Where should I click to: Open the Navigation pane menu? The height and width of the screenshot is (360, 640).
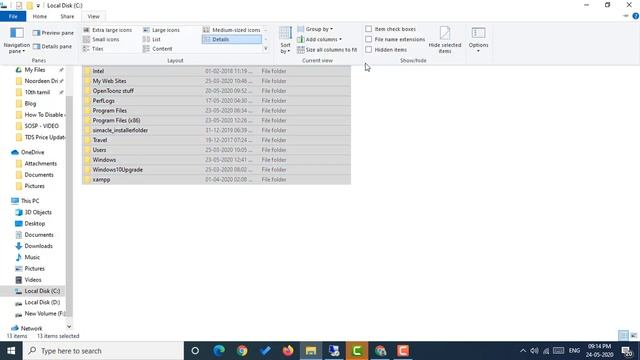[17, 40]
